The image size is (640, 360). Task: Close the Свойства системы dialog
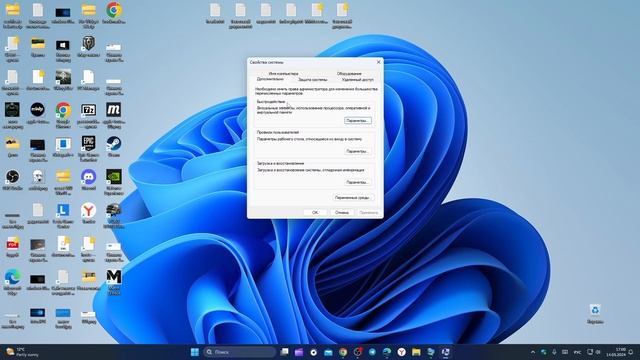378,62
